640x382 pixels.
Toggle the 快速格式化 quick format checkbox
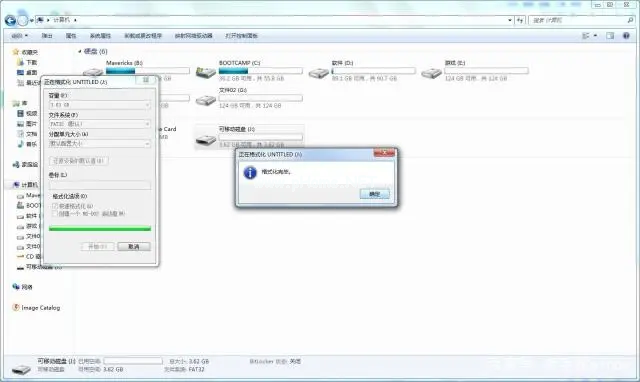(x=55, y=206)
